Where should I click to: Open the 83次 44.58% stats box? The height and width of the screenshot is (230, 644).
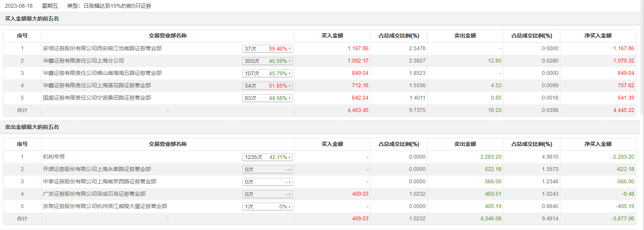click(267, 98)
